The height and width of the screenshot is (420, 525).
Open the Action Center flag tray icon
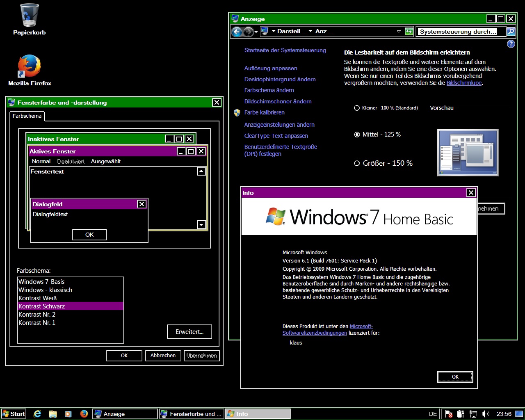(x=449, y=414)
